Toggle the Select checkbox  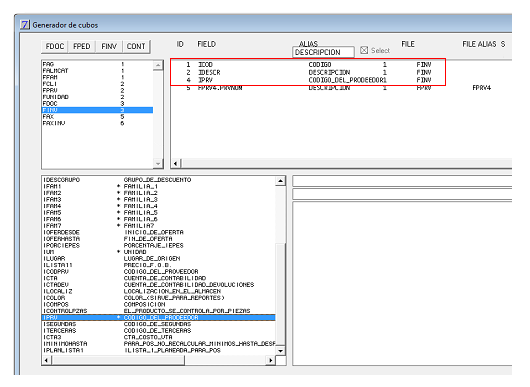[364, 50]
